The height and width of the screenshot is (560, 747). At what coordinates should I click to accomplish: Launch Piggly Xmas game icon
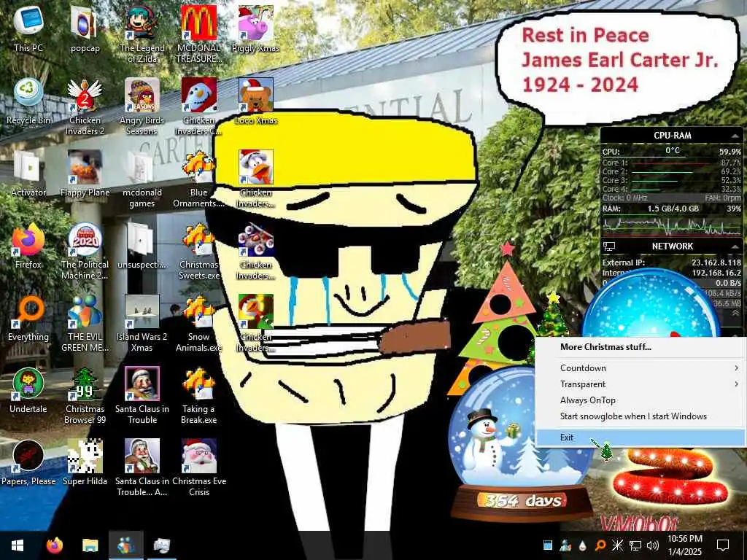point(256,28)
